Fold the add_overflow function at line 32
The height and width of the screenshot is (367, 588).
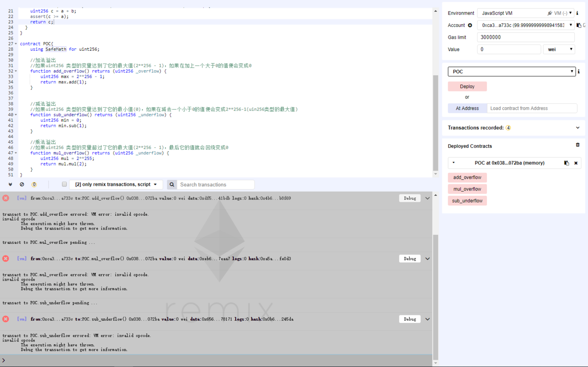(x=16, y=71)
